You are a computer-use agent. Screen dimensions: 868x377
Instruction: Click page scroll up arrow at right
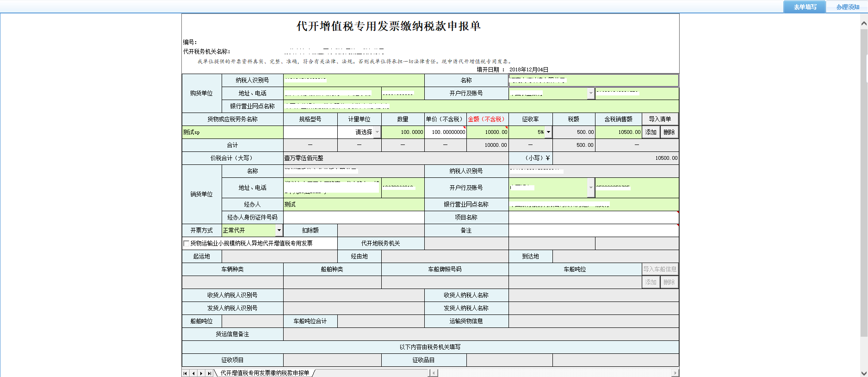[x=863, y=23]
